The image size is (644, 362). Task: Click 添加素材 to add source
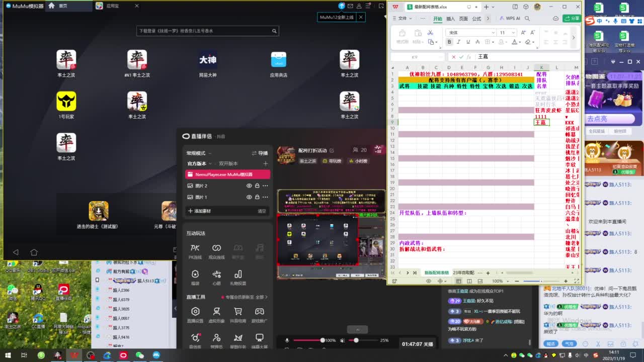click(x=199, y=211)
